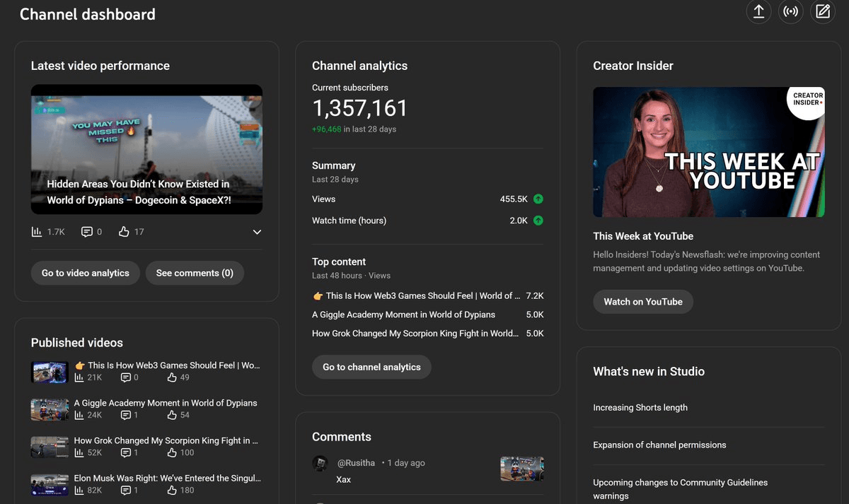Click the Creator Insider video thumbnail
849x504 pixels.
[x=708, y=152]
